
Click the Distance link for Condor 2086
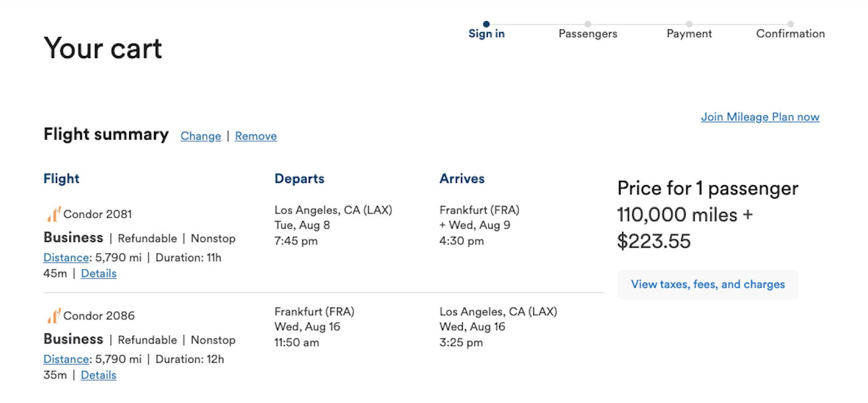point(66,359)
